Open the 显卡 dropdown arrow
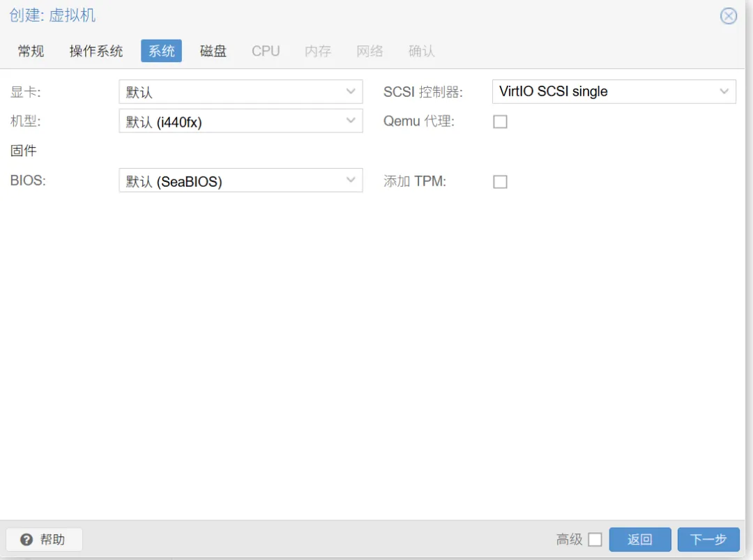Image resolution: width=753 pixels, height=560 pixels. tap(351, 91)
